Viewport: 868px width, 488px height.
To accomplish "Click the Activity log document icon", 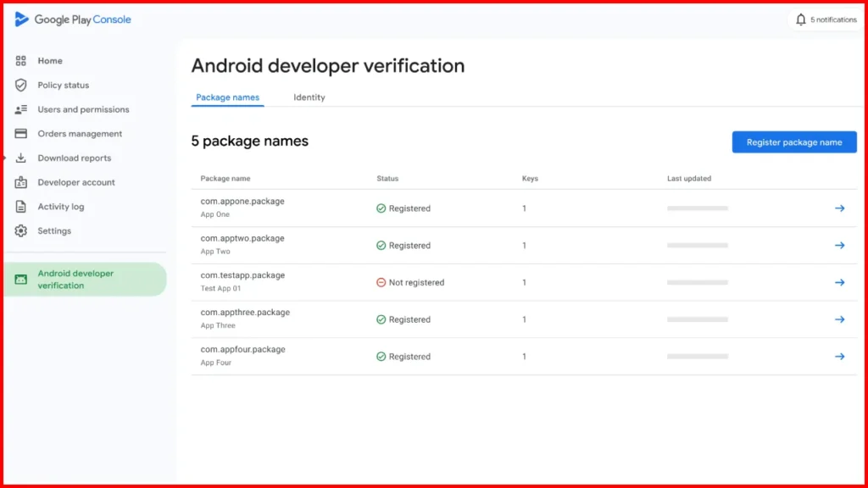I will [21, 207].
